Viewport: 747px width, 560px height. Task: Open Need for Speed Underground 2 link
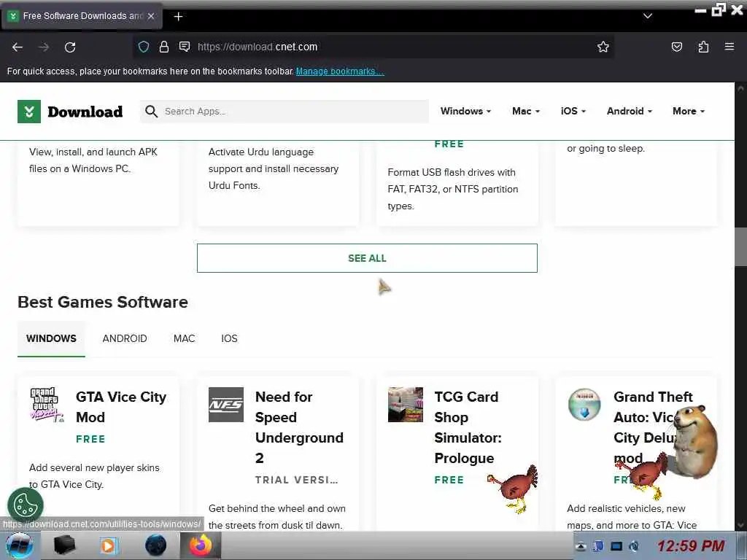299,427
